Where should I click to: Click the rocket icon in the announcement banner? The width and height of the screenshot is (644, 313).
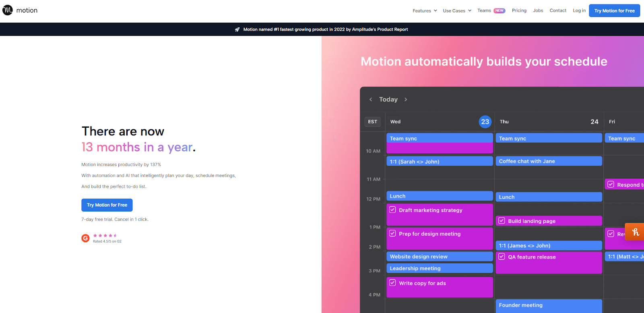click(x=237, y=29)
